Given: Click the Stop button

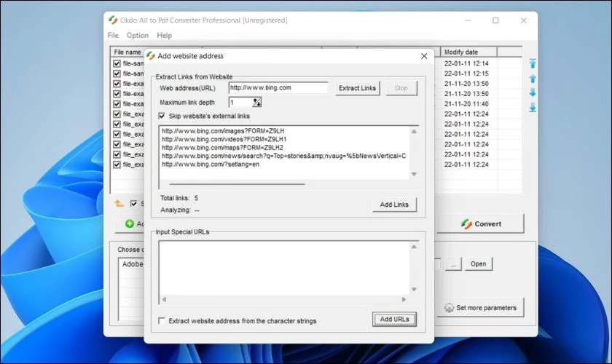Looking at the screenshot, I should [x=401, y=88].
